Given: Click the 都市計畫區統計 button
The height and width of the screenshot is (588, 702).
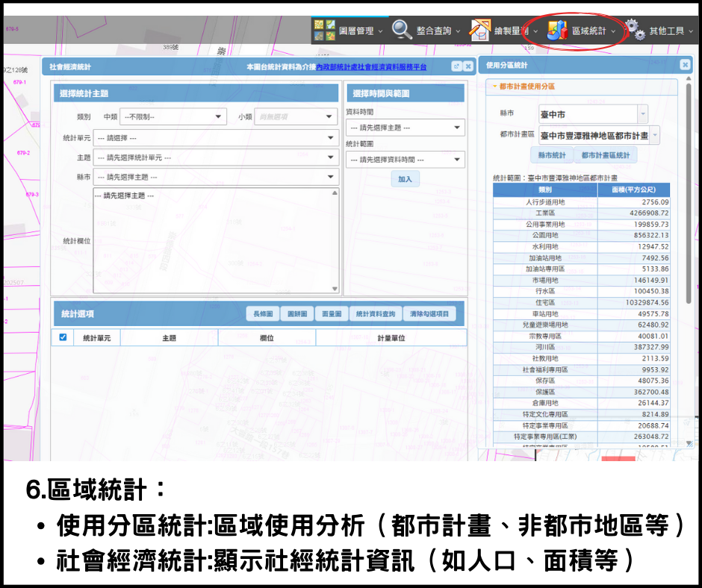Looking at the screenshot, I should point(605,156).
